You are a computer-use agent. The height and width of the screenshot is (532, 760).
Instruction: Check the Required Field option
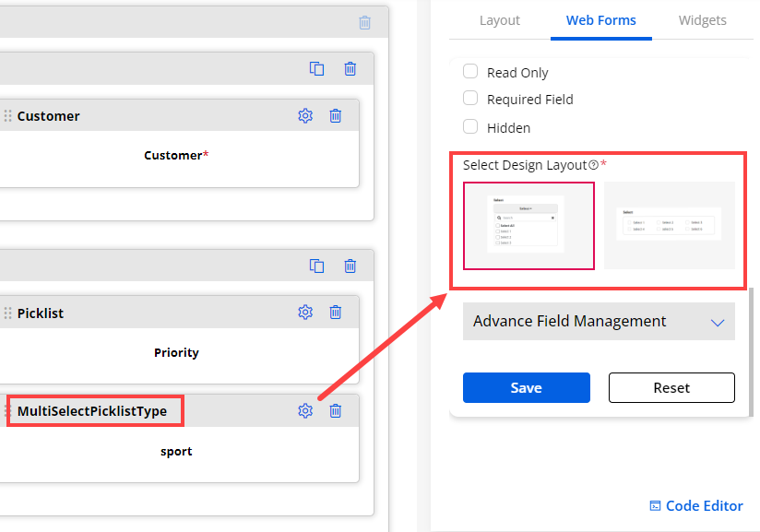click(x=470, y=99)
